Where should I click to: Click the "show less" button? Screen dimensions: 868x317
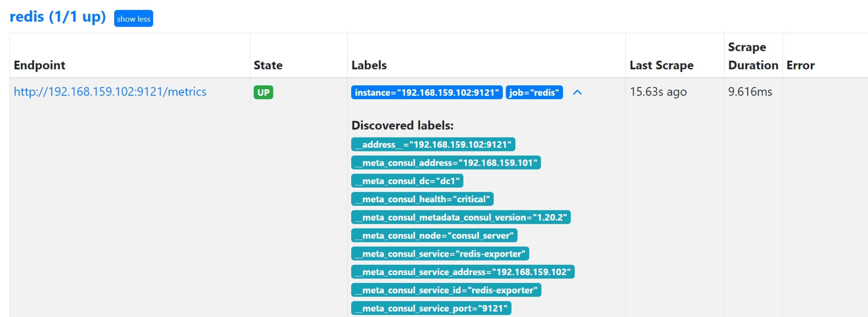click(x=133, y=19)
